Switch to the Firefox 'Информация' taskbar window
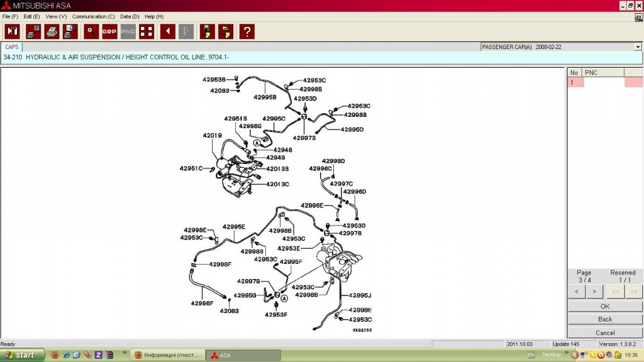 167,355
